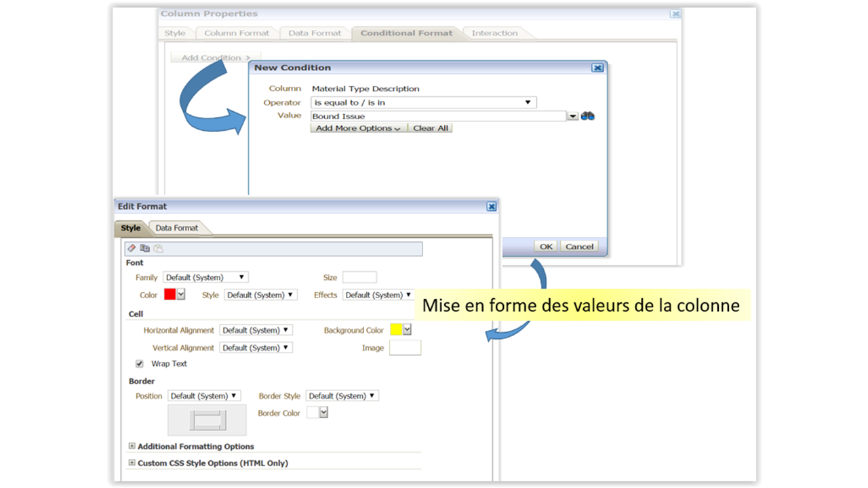Open the Value field dropdown arrow
The width and height of the screenshot is (868, 488).
[573, 117]
